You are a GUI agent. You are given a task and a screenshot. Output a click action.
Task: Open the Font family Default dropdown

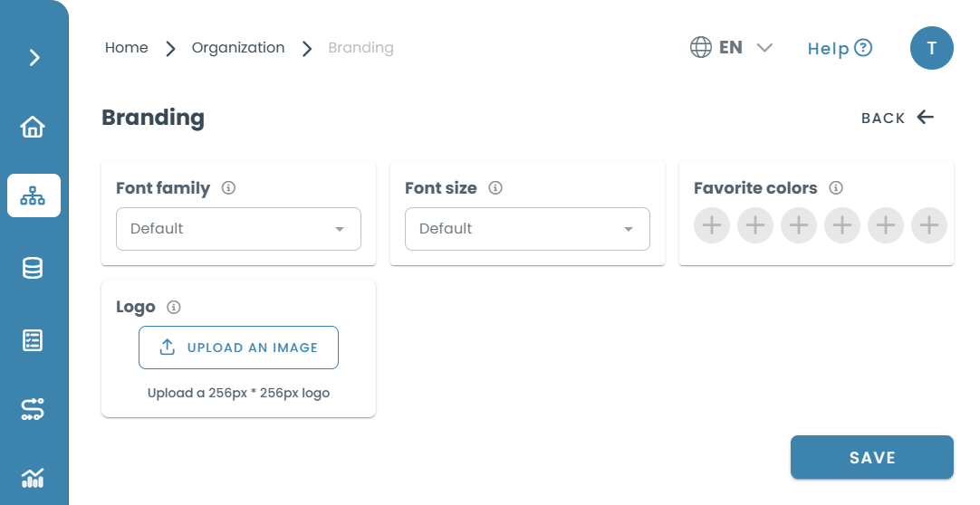[x=239, y=229]
